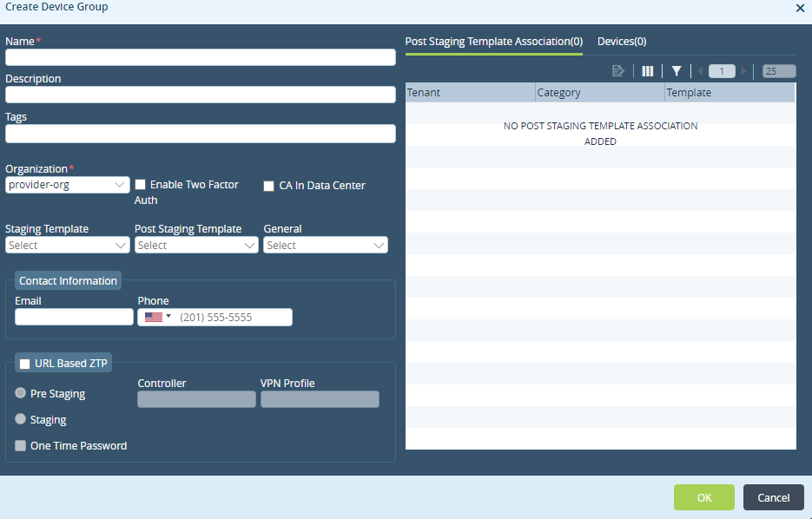812x519 pixels.
Task: Expand the Organization dropdown
Action: coord(68,185)
